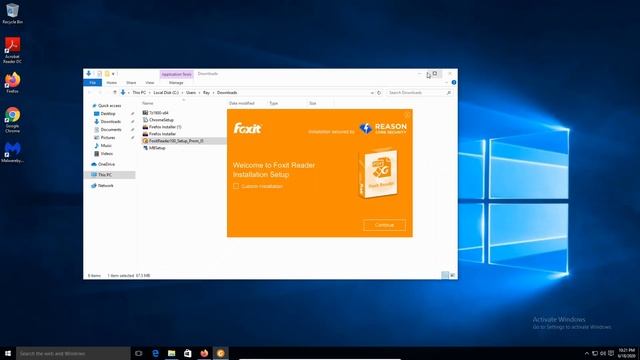Close the Foxit installer dialog
640x360 pixels.
click(407, 115)
